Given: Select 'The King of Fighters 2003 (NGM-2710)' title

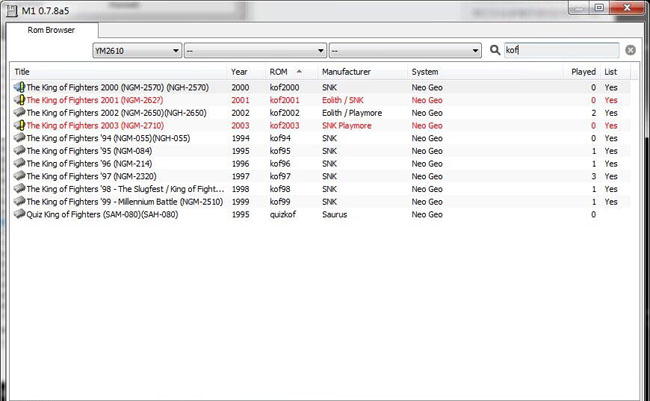Looking at the screenshot, I should [x=95, y=125].
